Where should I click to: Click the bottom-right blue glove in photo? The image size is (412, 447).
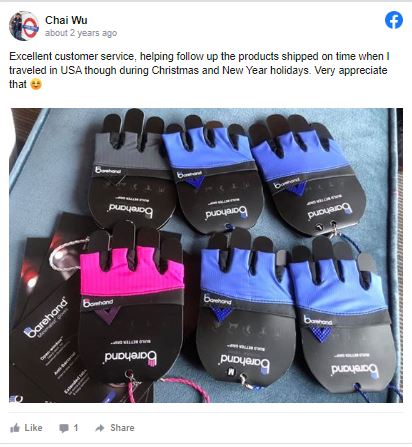343,315
